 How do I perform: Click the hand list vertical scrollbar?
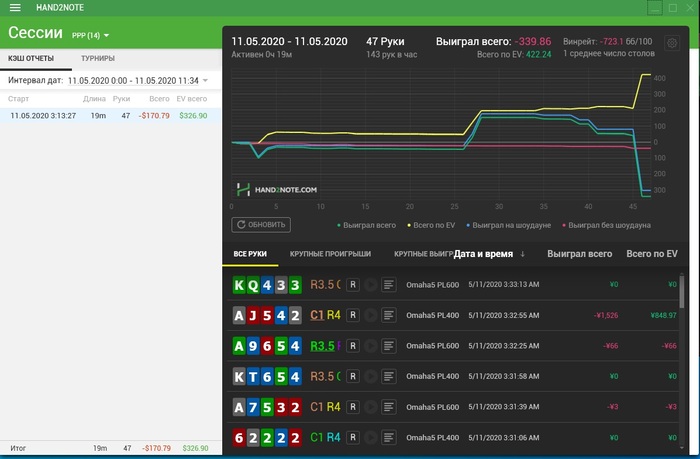[x=682, y=290]
